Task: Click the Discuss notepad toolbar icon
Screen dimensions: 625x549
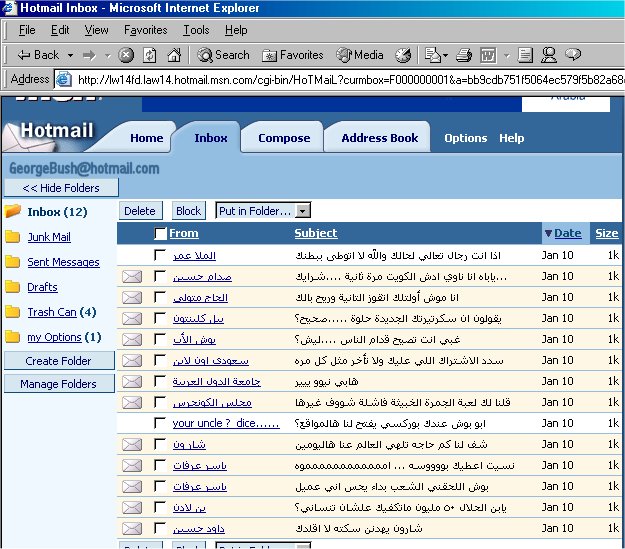Action: click(x=525, y=55)
